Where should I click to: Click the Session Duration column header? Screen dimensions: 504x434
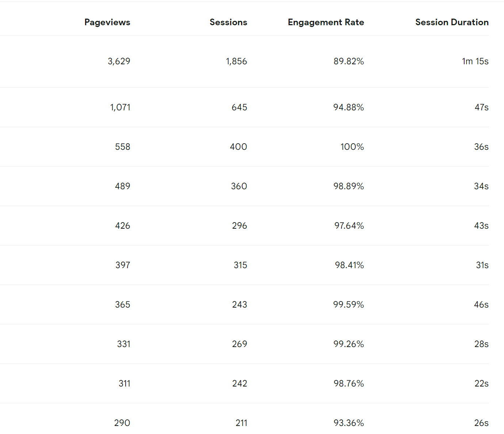click(452, 22)
